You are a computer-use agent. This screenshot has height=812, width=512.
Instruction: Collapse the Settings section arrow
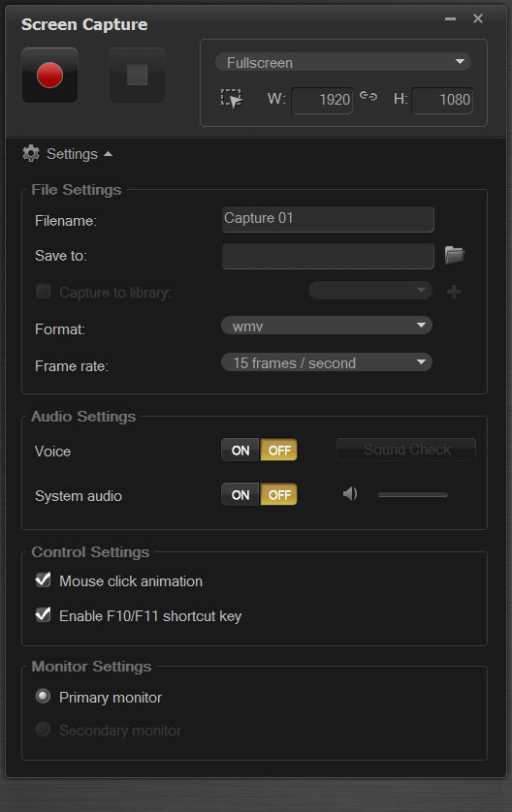point(108,154)
